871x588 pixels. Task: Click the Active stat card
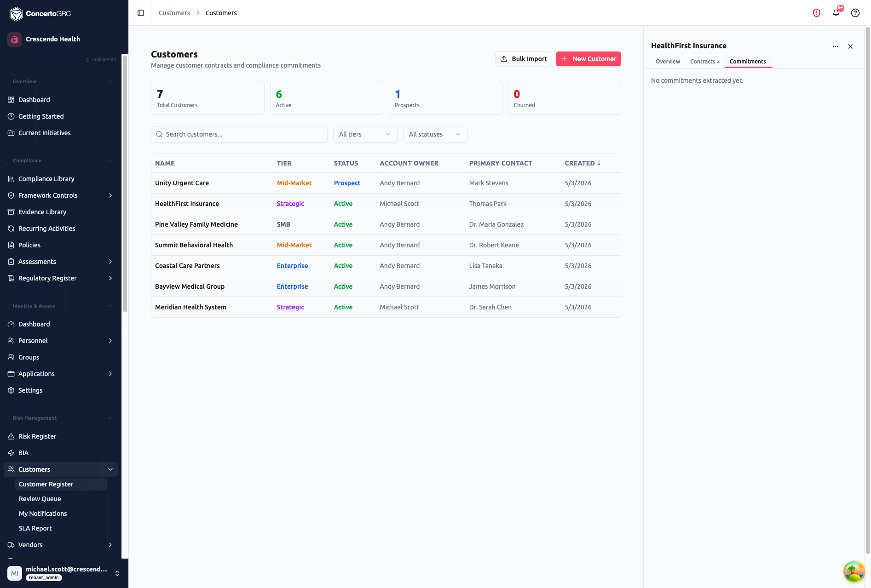326,98
